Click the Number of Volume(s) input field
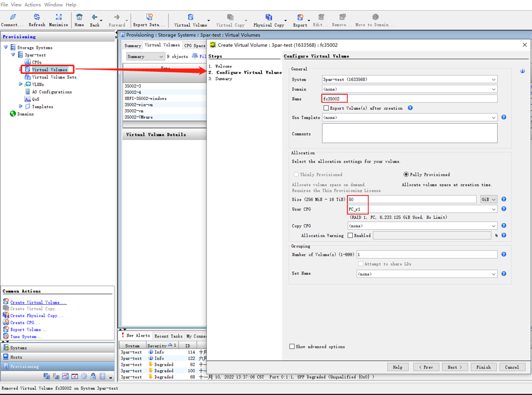This screenshot has width=532, height=395. point(427,254)
